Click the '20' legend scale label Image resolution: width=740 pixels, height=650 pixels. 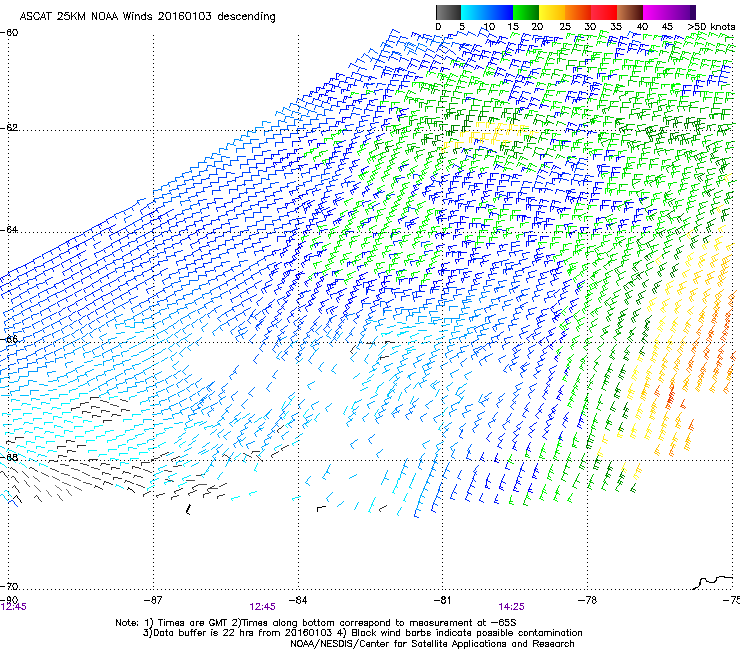pos(538,27)
